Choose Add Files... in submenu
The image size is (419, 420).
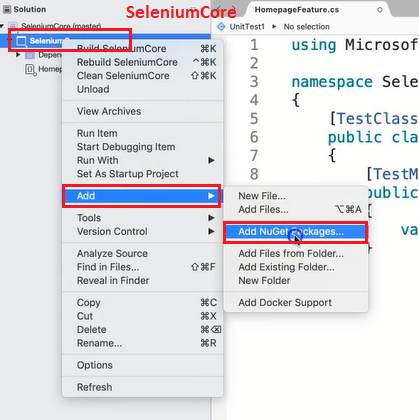click(x=296, y=210)
